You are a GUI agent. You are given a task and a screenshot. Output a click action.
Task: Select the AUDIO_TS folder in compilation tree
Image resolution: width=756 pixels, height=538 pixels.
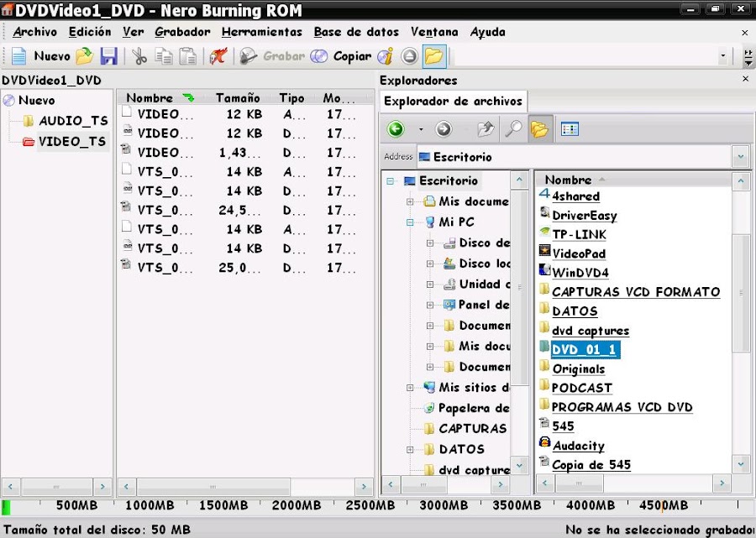tap(73, 120)
